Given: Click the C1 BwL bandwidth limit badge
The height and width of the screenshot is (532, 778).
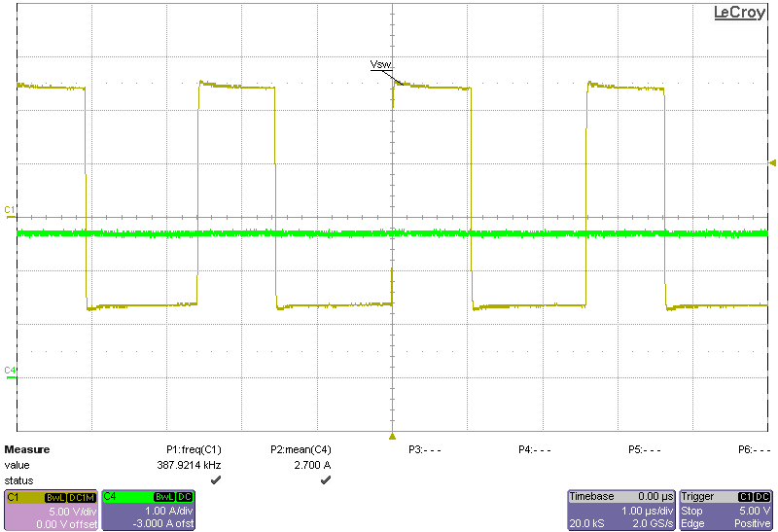Looking at the screenshot, I should [55, 497].
